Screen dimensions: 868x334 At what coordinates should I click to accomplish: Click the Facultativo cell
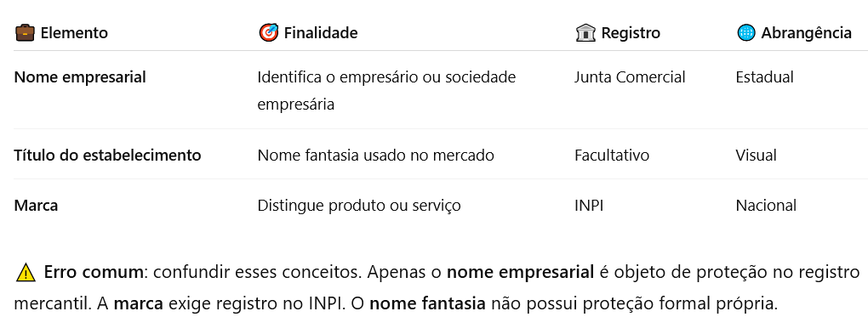[x=612, y=156]
